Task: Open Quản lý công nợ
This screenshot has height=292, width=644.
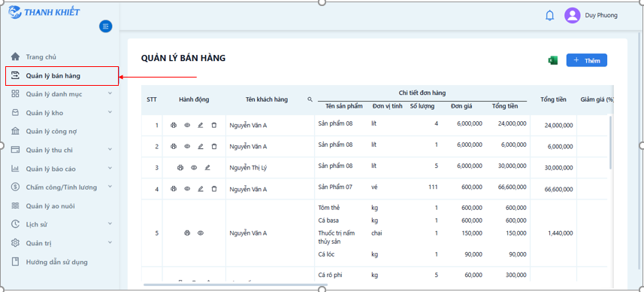Action: coord(51,132)
